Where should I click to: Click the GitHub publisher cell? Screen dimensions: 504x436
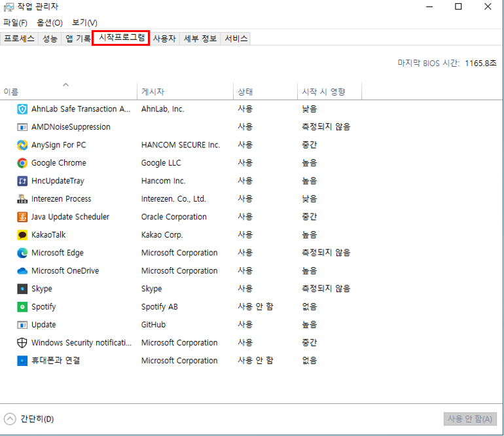click(x=153, y=325)
